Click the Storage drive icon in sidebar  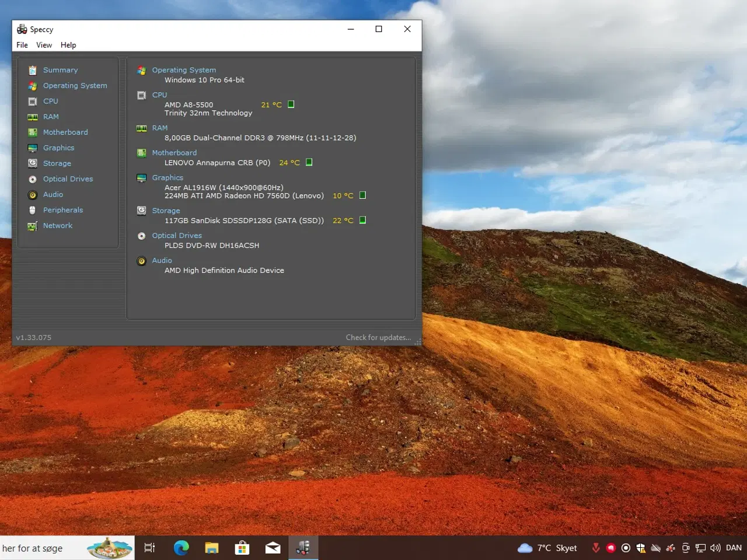click(x=33, y=163)
